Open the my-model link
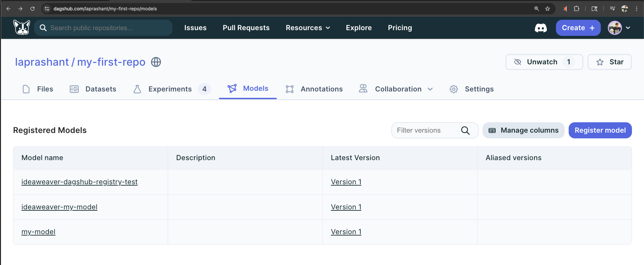The width and height of the screenshot is (644, 265). tap(38, 232)
